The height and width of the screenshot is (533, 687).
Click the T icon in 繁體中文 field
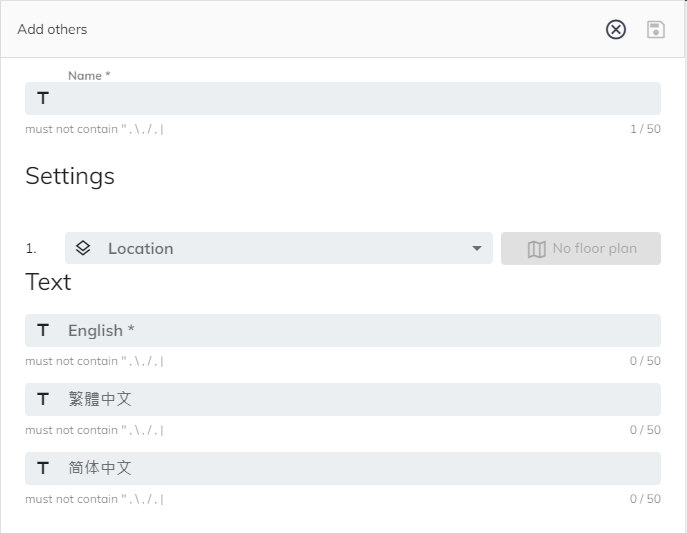tap(43, 399)
